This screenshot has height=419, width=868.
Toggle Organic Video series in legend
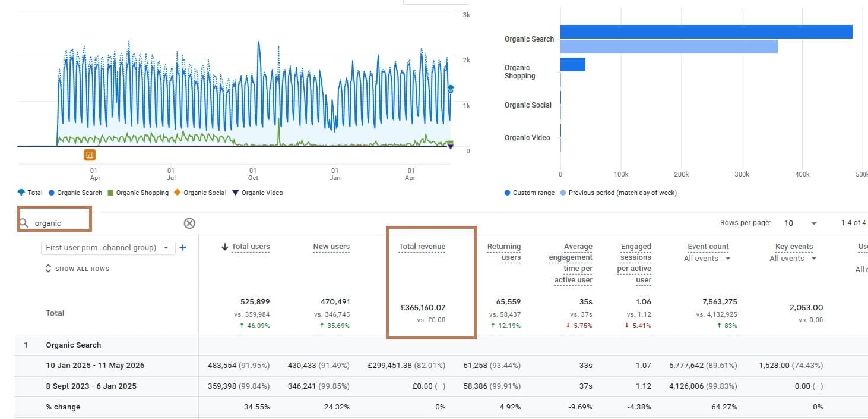tap(258, 193)
